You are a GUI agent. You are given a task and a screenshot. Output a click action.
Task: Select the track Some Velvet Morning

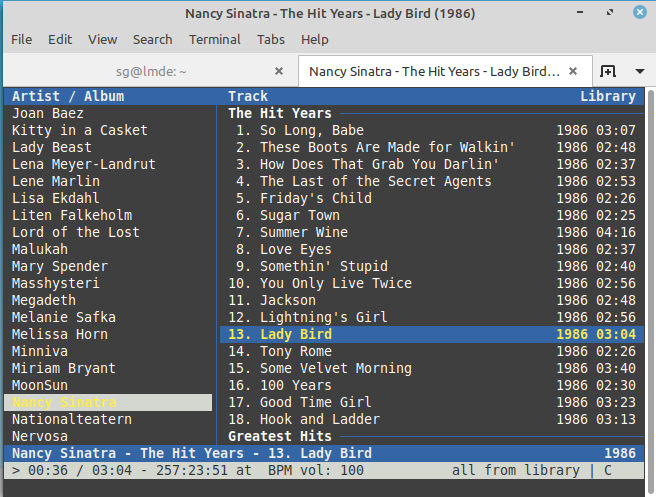coord(335,368)
